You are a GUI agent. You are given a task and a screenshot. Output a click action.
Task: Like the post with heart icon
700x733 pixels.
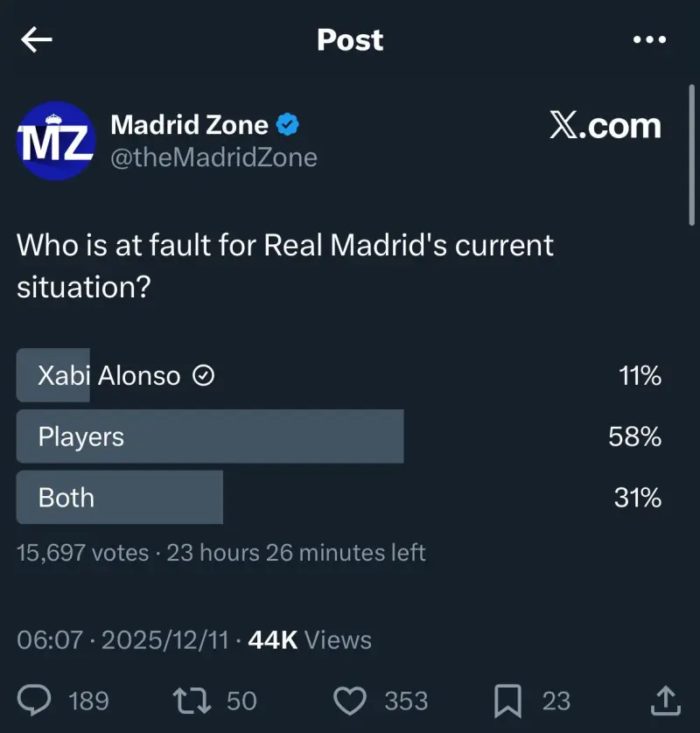350,700
